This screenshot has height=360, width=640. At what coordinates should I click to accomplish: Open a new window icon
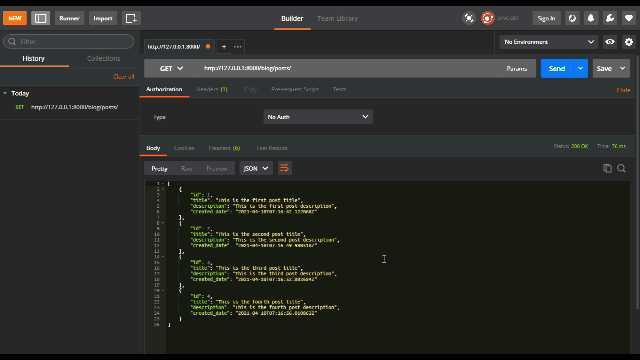(131, 18)
